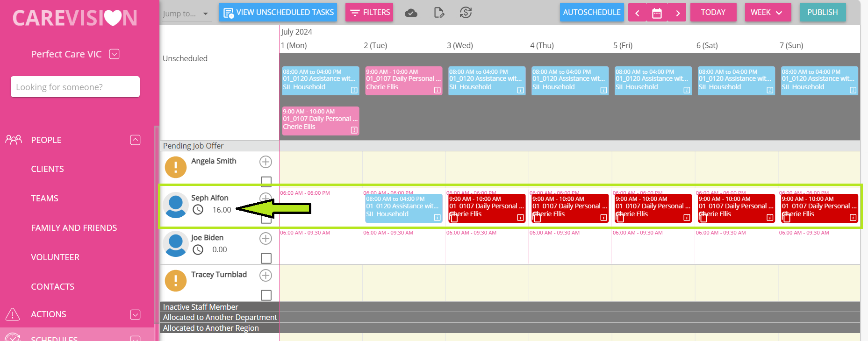Open FAMILY AND FRIENDS in the sidebar
Image resolution: width=868 pixels, height=341 pixels.
pos(74,228)
